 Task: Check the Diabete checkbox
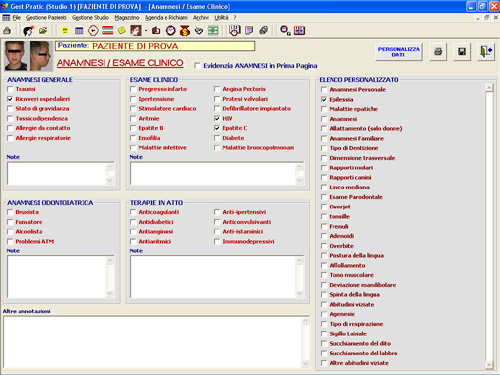tap(217, 138)
